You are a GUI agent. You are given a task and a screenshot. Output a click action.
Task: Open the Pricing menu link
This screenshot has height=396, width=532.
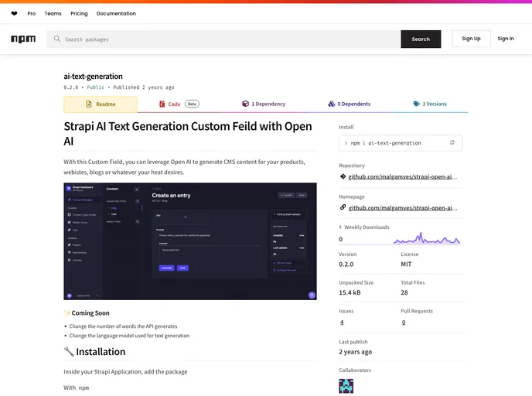[79, 14]
